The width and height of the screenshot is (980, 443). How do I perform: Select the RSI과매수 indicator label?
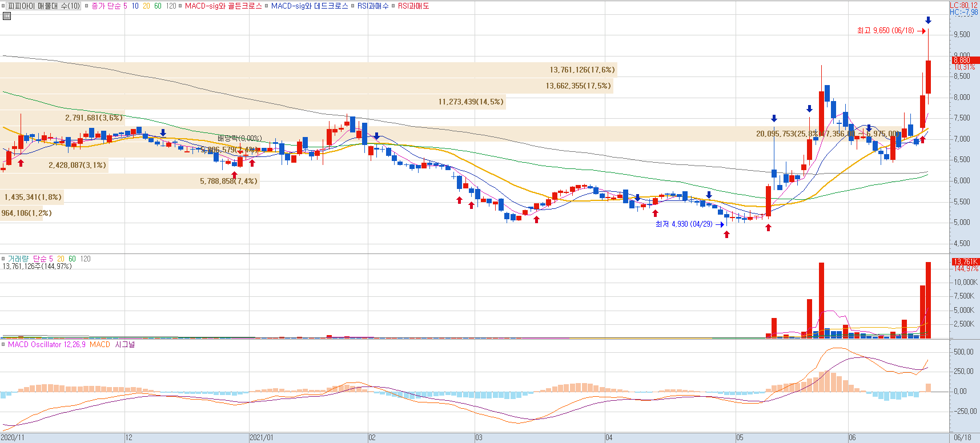point(373,6)
